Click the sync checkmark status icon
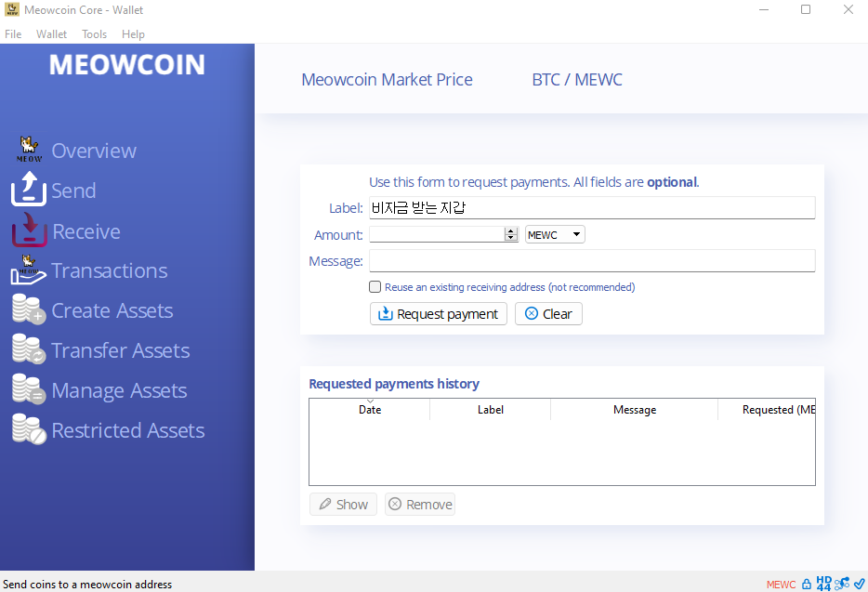The height and width of the screenshot is (592, 868). [859, 584]
